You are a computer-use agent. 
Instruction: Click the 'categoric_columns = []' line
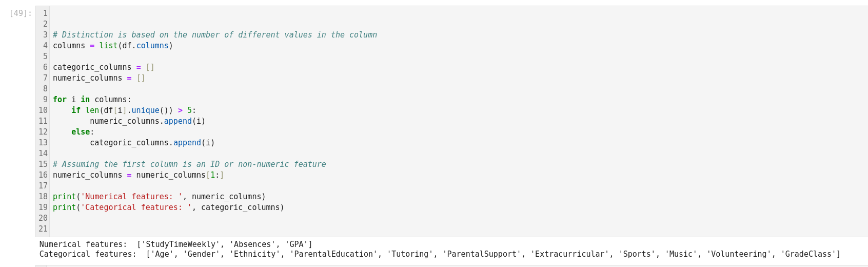(x=103, y=67)
